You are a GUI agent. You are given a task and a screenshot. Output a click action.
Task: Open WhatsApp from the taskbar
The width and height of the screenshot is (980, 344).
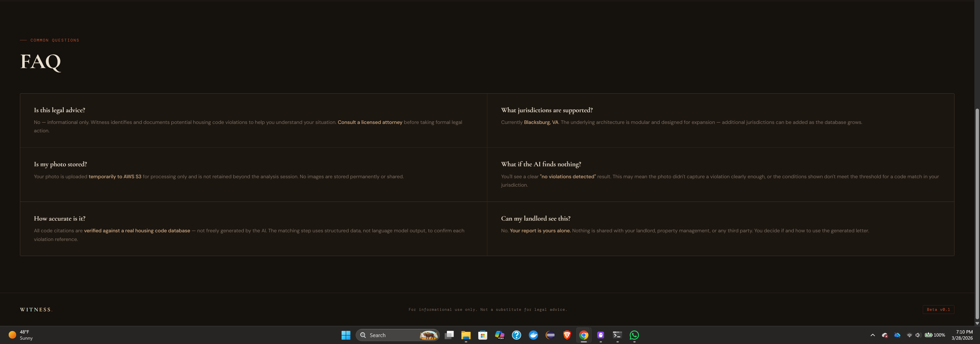634,335
